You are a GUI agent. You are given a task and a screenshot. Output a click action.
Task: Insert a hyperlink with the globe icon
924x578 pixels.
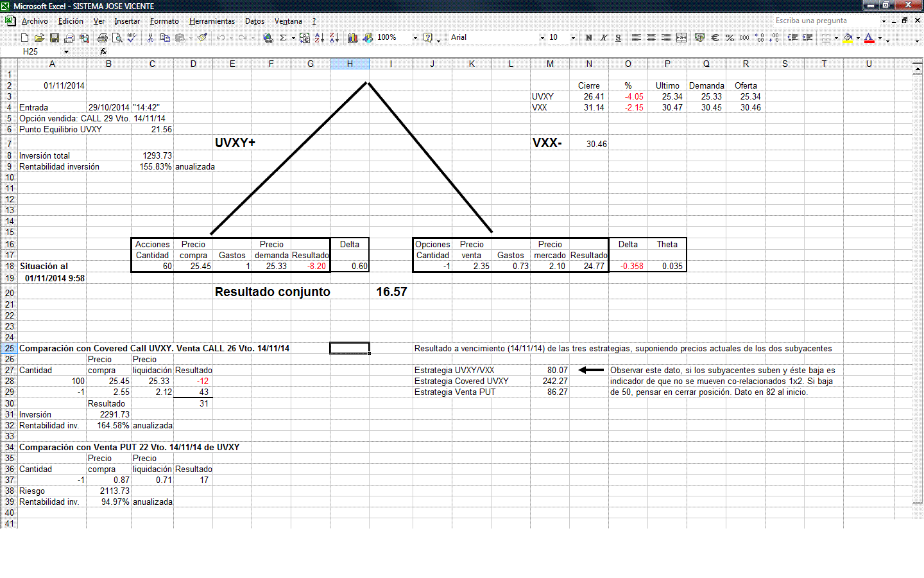pos(268,38)
